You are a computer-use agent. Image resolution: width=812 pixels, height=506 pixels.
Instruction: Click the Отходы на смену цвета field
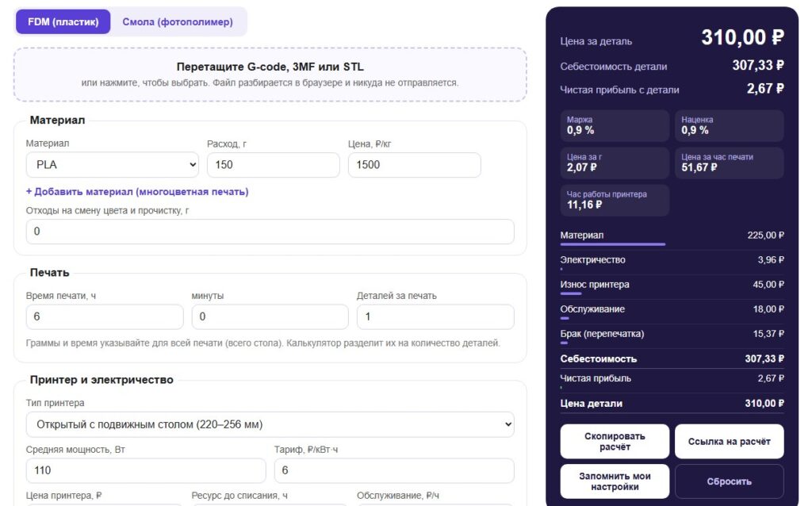click(x=270, y=232)
